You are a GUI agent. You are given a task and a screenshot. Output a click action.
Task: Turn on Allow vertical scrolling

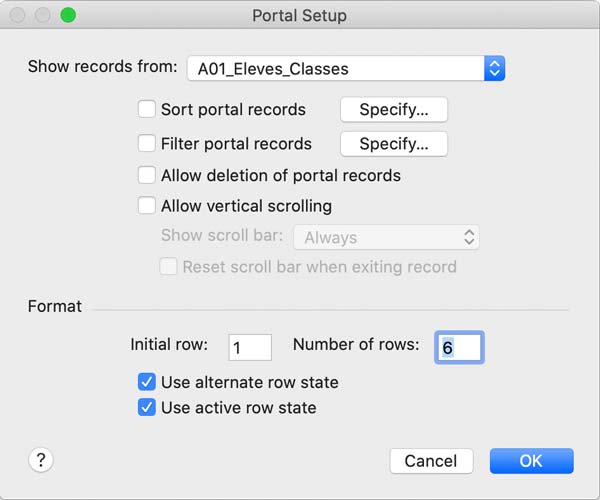point(147,205)
